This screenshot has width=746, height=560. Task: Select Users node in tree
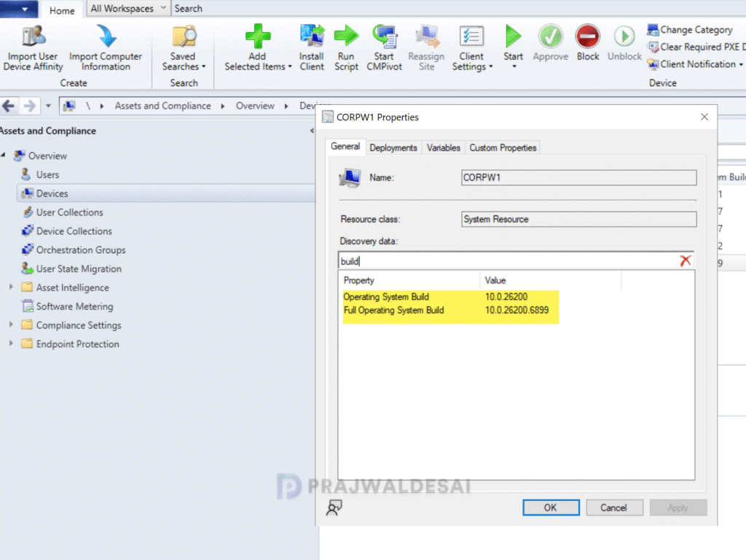(47, 175)
